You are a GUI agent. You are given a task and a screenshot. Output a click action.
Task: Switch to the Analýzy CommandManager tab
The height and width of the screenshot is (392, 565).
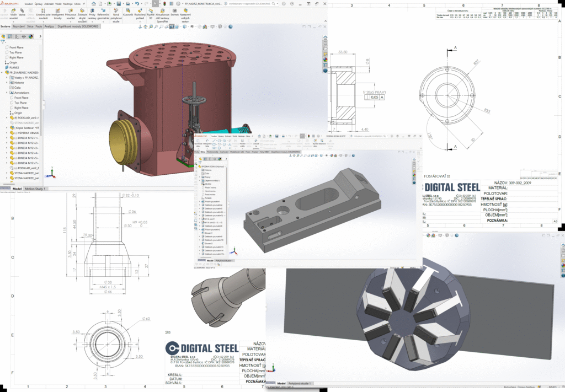click(x=50, y=26)
